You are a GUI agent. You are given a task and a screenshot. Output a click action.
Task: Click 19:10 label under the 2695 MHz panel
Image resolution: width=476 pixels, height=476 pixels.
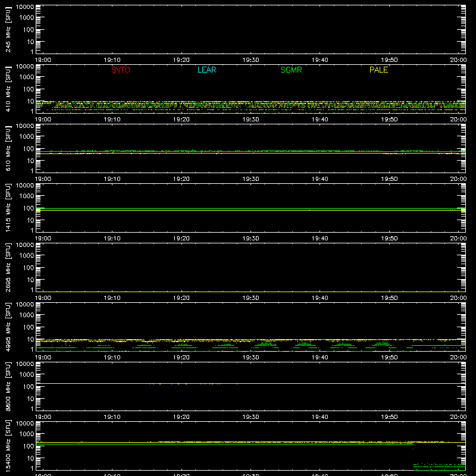point(112,298)
